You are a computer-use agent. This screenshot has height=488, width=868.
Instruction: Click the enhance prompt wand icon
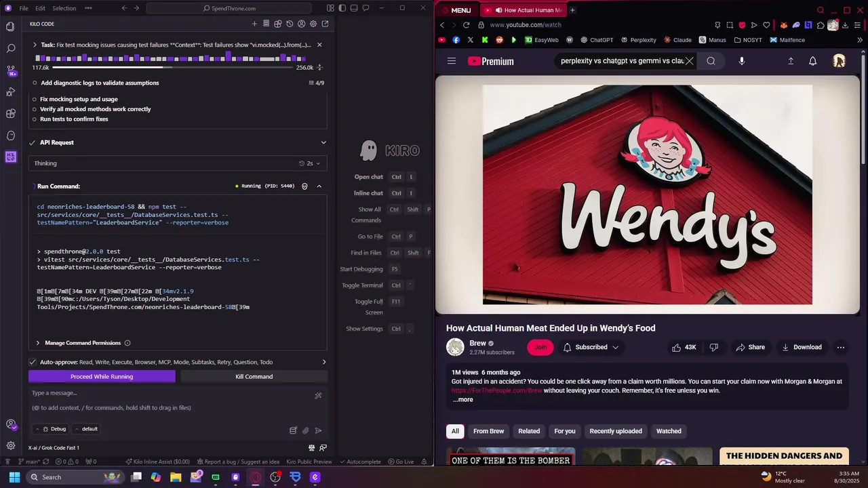[x=318, y=396]
